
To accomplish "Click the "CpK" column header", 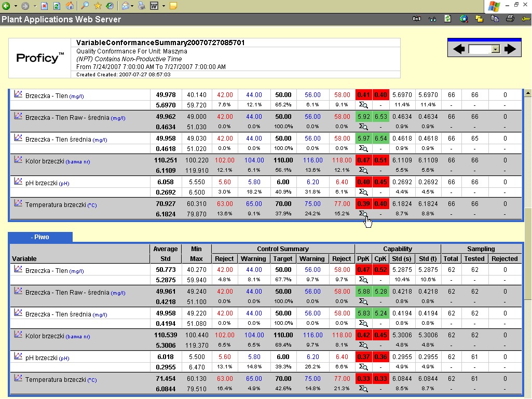I will point(380,258).
